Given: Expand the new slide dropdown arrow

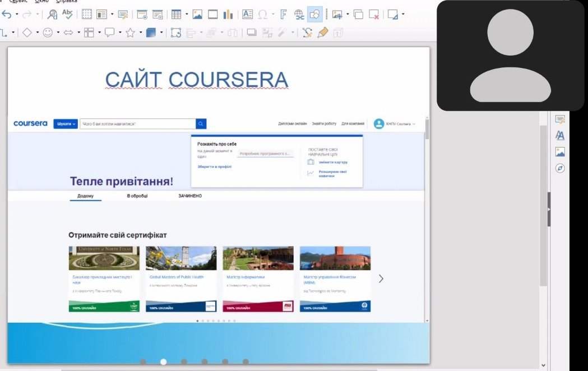Looking at the screenshot, I should [348, 15].
